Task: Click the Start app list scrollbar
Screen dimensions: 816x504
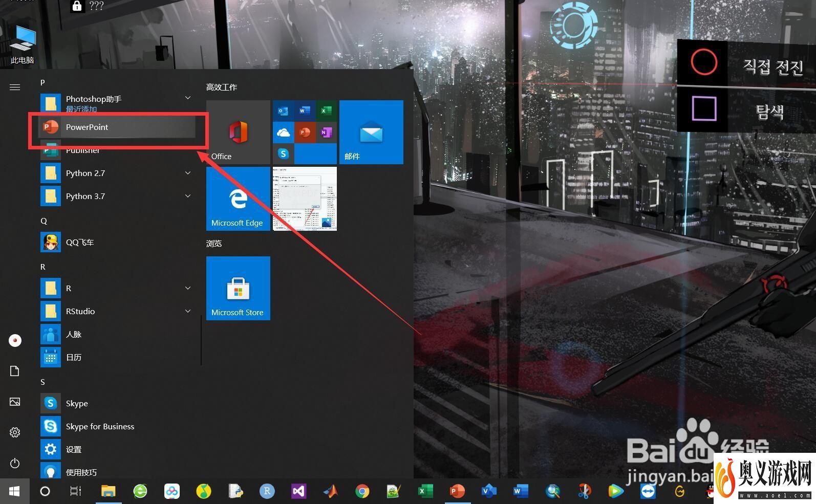Action: 201,340
